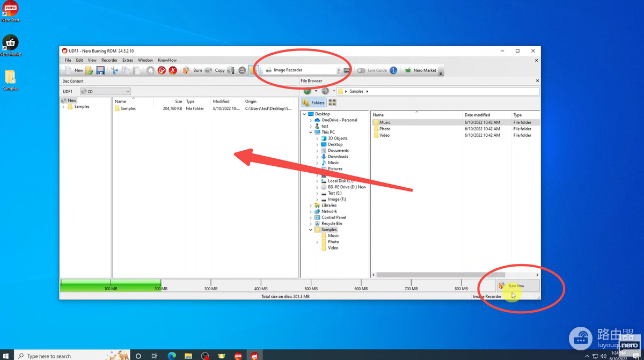Open Nero Market from the toolbar
This screenshot has width=644, height=360.
(x=420, y=70)
